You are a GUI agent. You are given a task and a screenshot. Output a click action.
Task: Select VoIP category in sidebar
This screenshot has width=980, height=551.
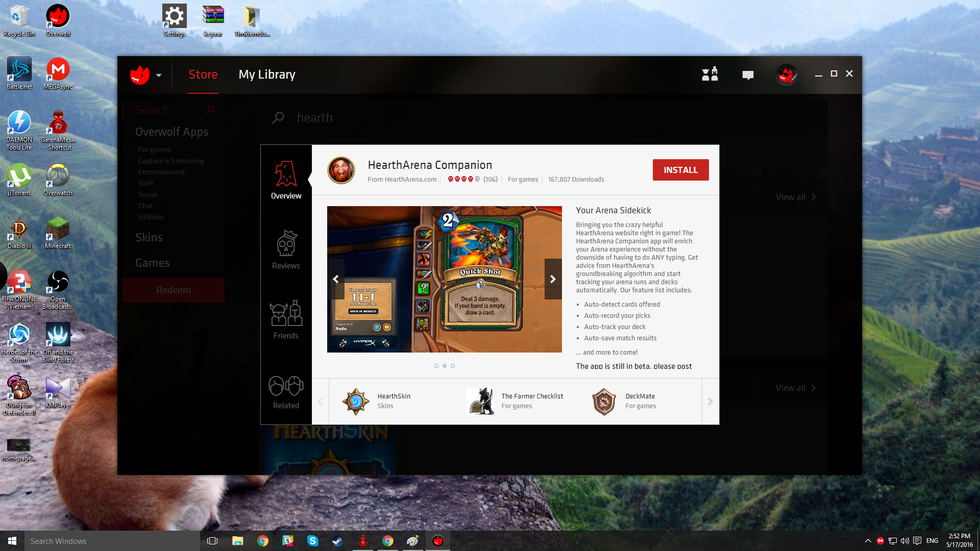[145, 183]
